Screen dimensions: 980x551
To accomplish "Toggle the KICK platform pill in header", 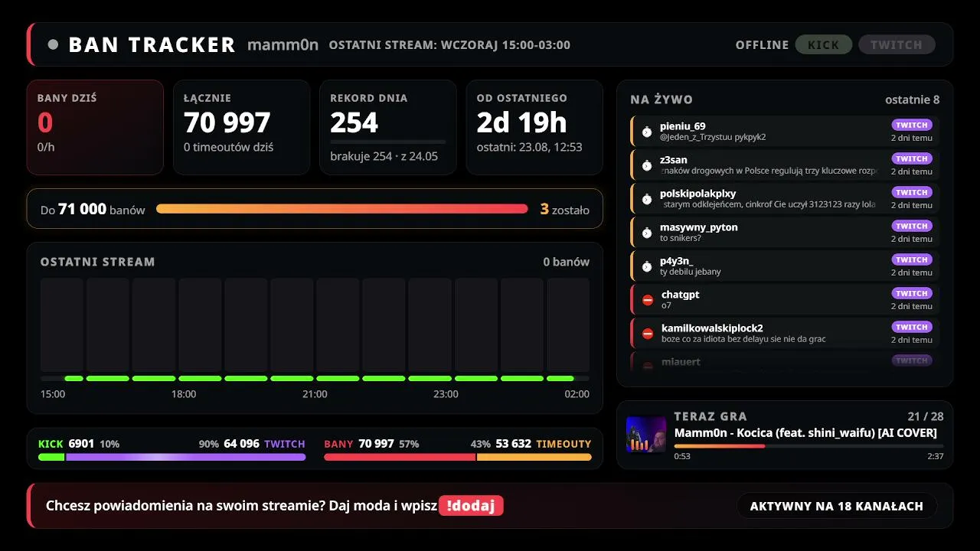I will [x=823, y=44].
